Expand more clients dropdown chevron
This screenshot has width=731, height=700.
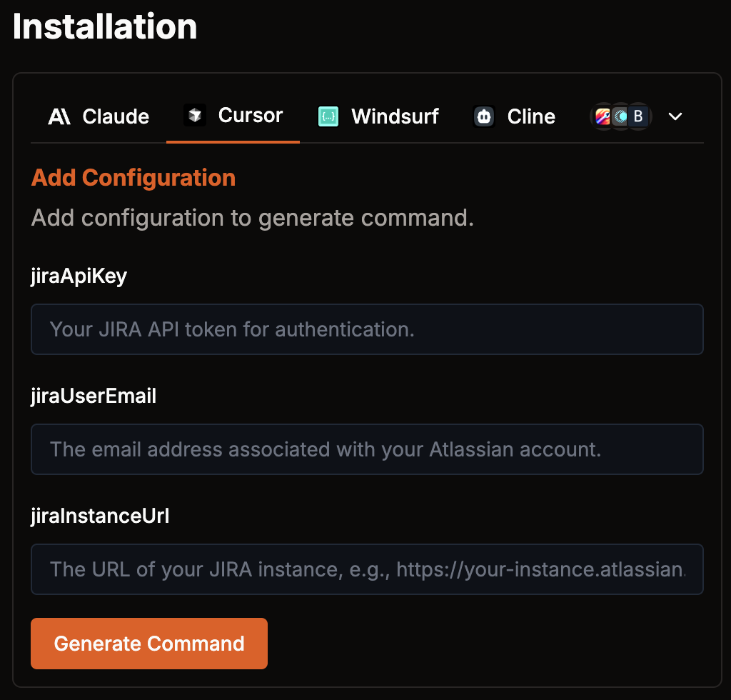click(675, 116)
